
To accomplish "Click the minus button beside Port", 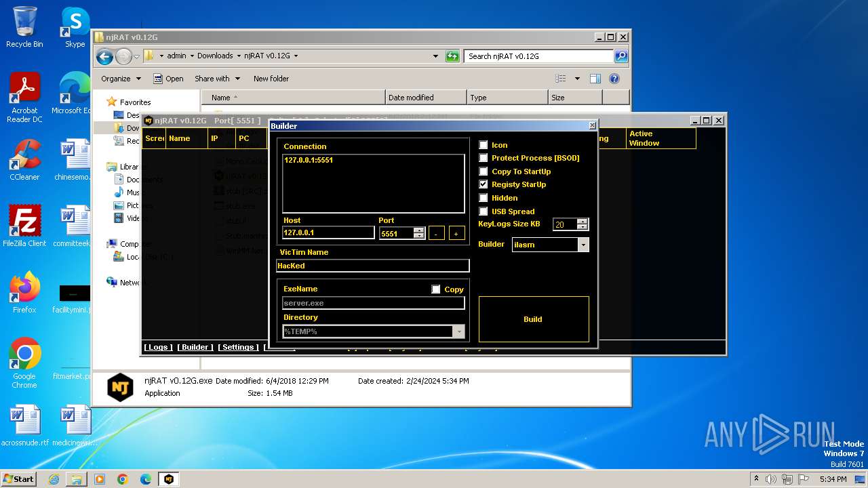I will pyautogui.click(x=437, y=233).
